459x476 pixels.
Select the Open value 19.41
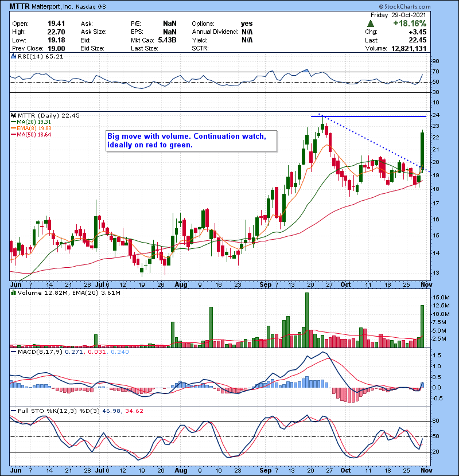(56, 24)
